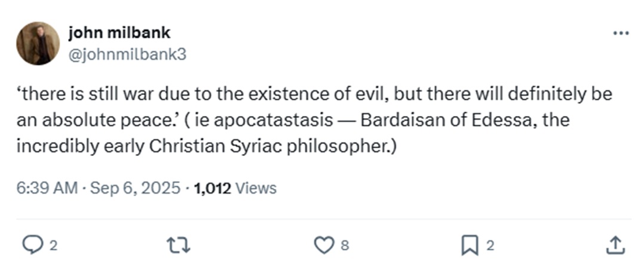644x269 pixels.
Task: Click the like count 8
Action: tap(345, 246)
